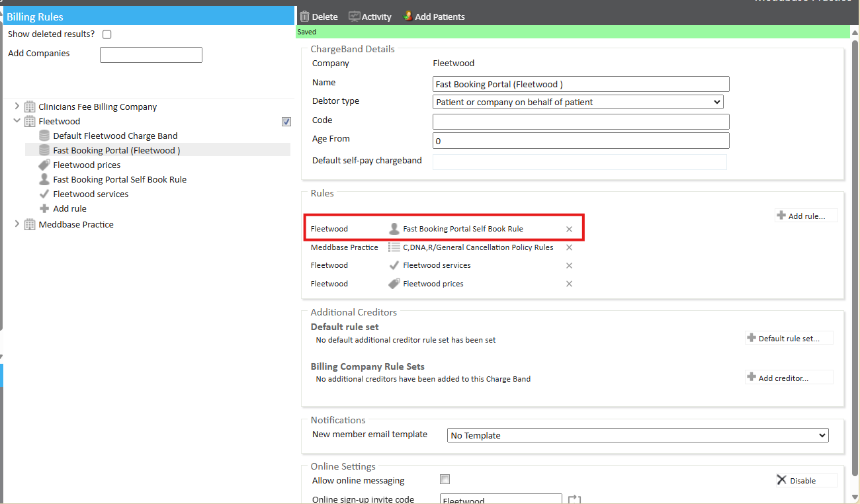The height and width of the screenshot is (504, 860).
Task: Click the Add Patients toolbar icon
Action: click(408, 17)
